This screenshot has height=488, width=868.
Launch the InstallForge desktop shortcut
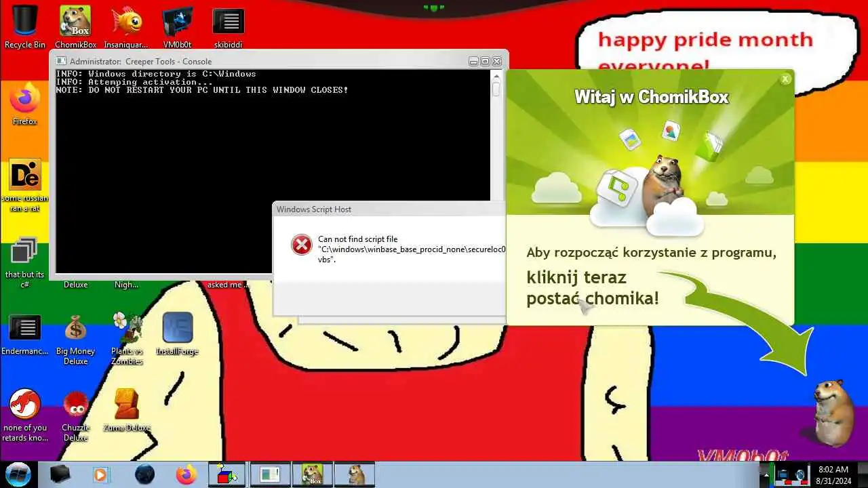coord(178,333)
